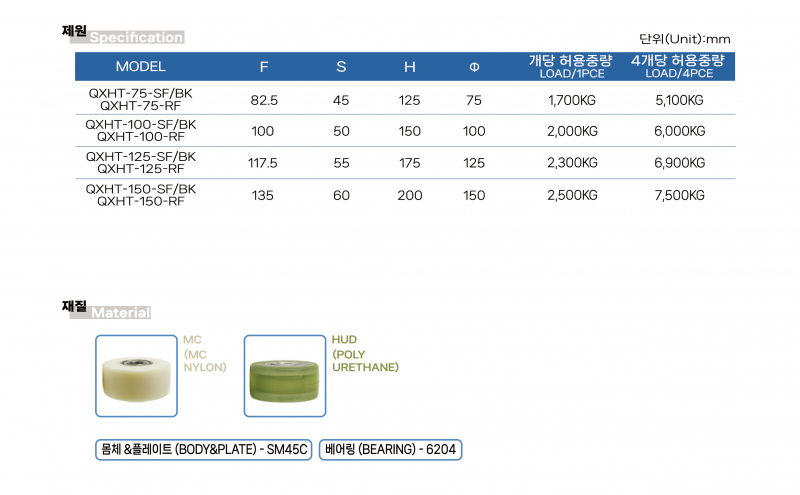Click the MC (MC NYLON) label
800x495 pixels.
click(x=205, y=354)
